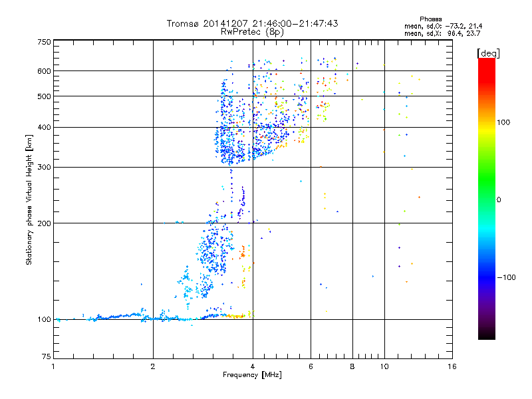
Task: Click the 'Phases' statistics heading
Action: (x=430, y=19)
